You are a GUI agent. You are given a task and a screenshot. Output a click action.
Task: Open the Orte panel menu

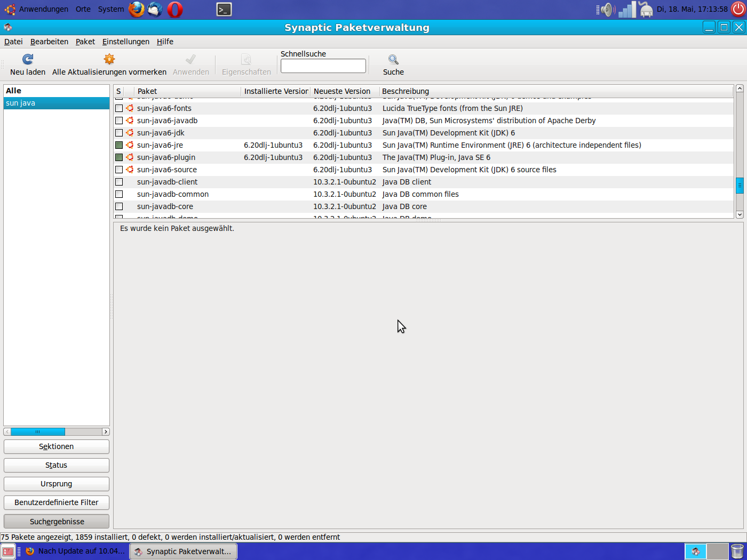pos(83,9)
